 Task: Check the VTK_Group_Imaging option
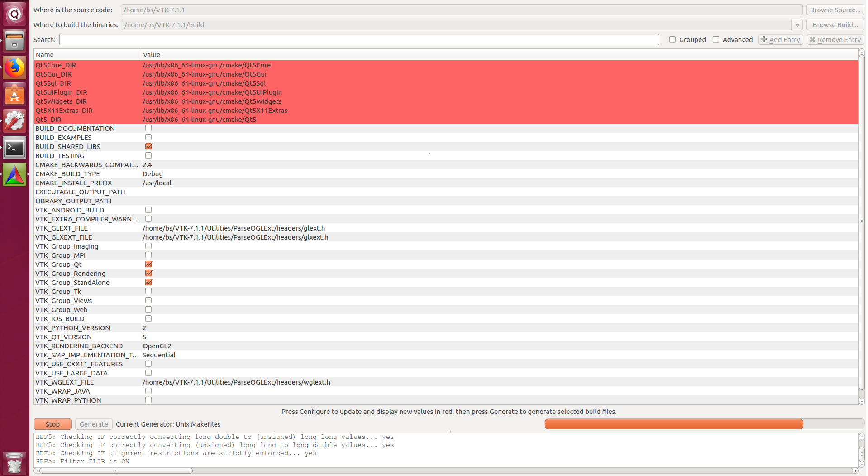click(x=148, y=246)
